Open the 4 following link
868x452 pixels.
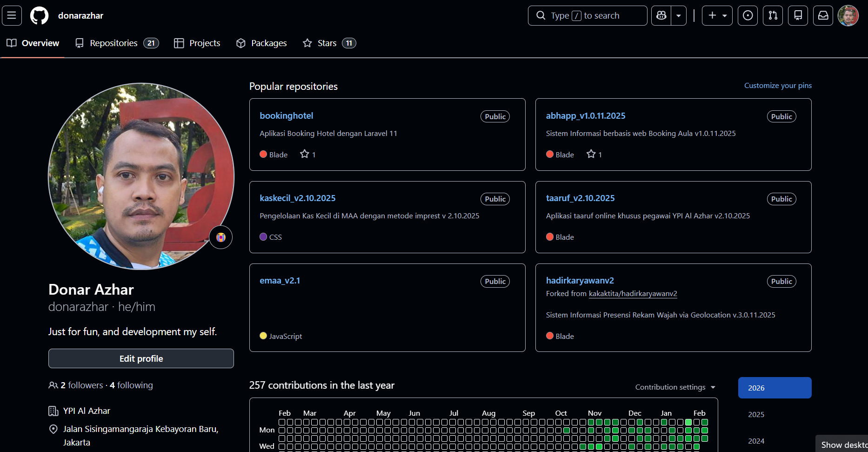click(131, 385)
